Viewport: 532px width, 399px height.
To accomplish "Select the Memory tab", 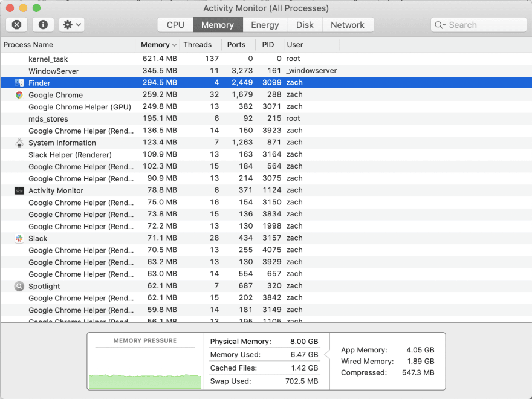I will (218, 25).
